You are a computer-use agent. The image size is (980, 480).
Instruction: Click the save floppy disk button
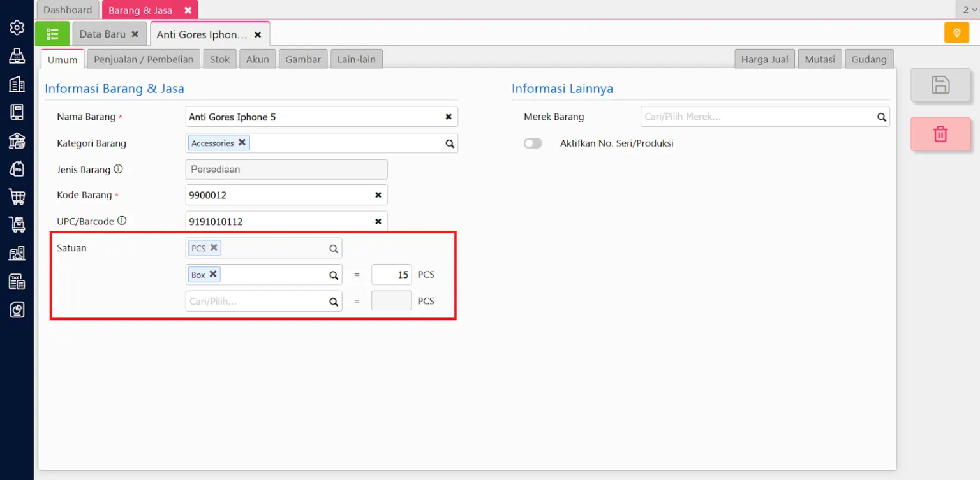(940, 85)
